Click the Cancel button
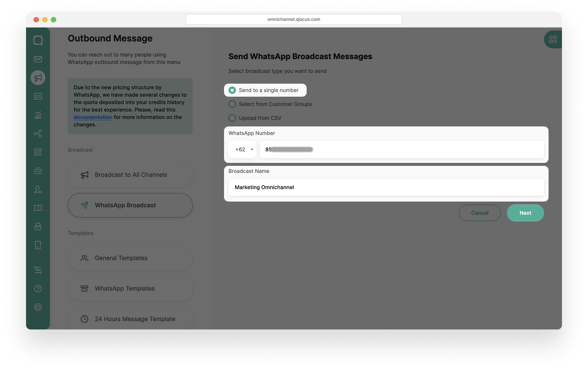The width and height of the screenshot is (588, 370). click(x=480, y=213)
